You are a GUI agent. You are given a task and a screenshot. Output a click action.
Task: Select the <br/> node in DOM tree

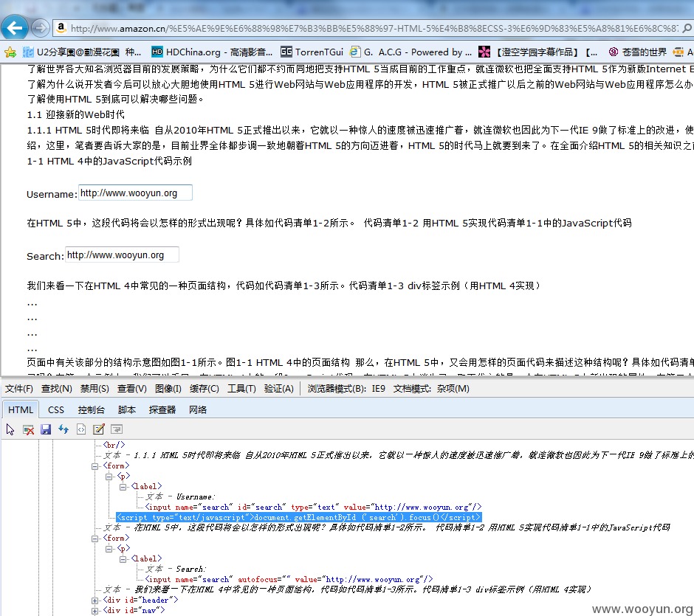114,445
